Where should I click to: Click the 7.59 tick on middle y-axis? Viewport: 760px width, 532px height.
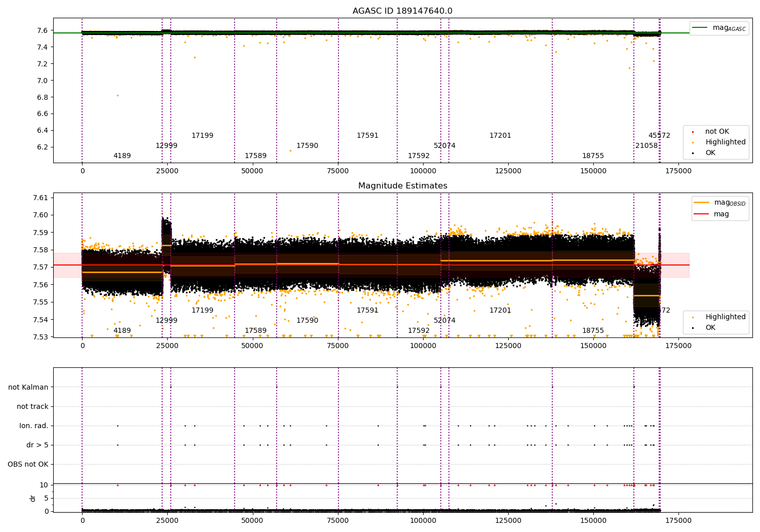[40, 233]
